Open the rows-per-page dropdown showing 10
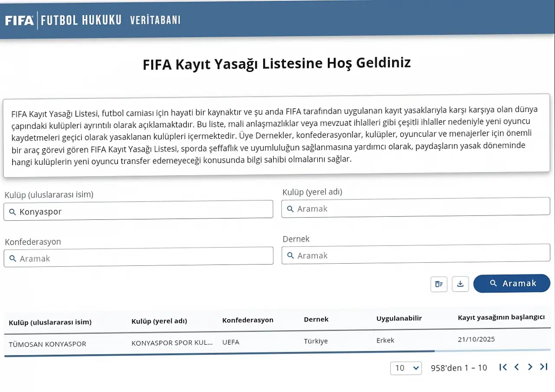Image resolution: width=555 pixels, height=392 pixels. [x=406, y=368]
